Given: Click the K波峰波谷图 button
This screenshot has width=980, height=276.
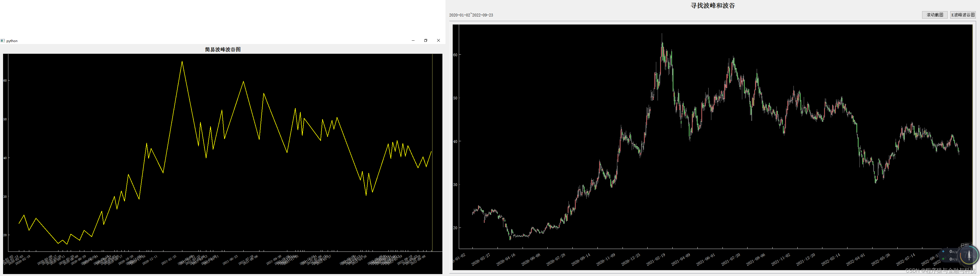Looking at the screenshot, I should coord(963,15).
